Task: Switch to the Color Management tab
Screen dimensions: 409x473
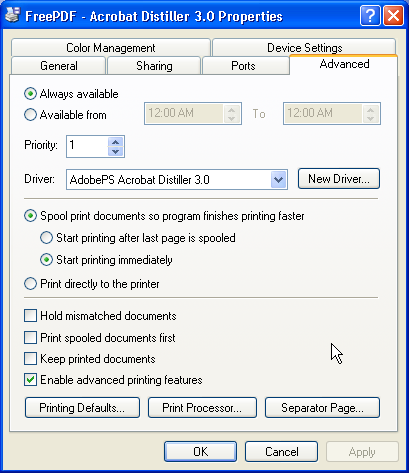Action: click(111, 48)
